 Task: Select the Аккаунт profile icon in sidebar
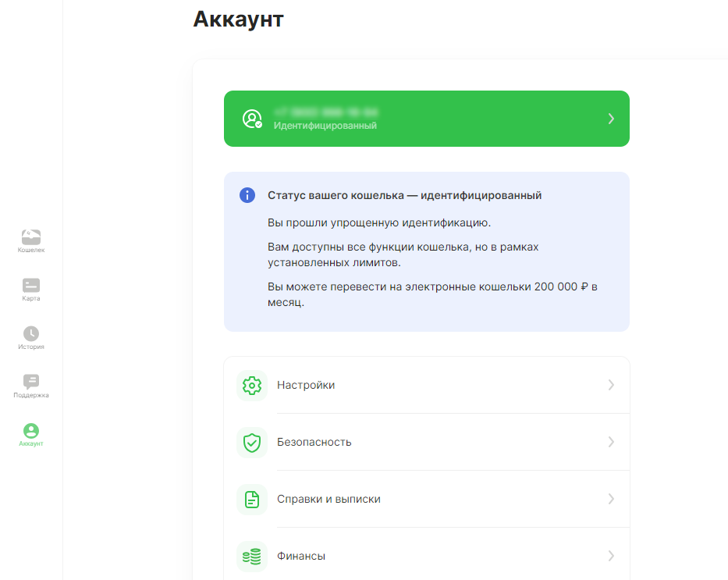(x=31, y=430)
